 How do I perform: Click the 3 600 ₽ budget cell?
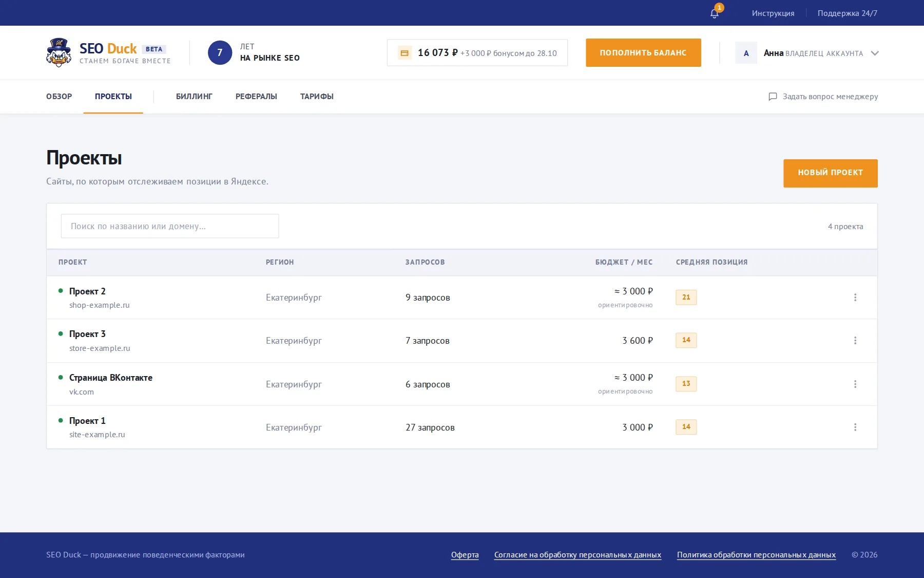click(638, 341)
